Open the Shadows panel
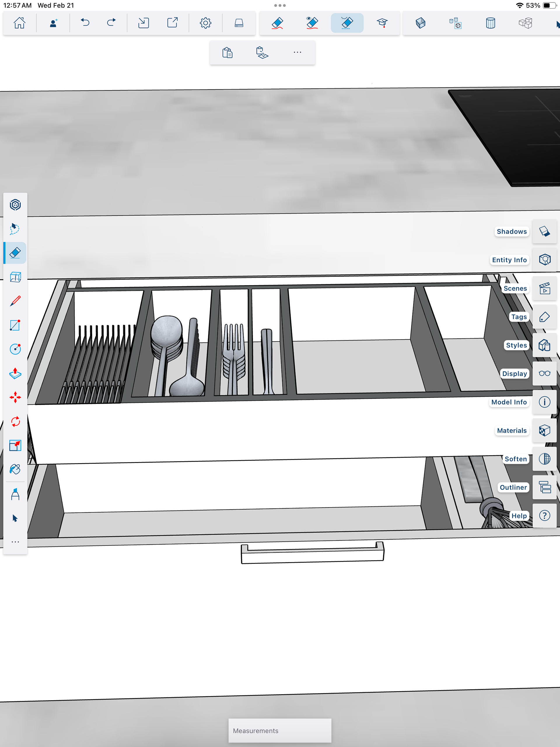The image size is (560, 747). (544, 232)
